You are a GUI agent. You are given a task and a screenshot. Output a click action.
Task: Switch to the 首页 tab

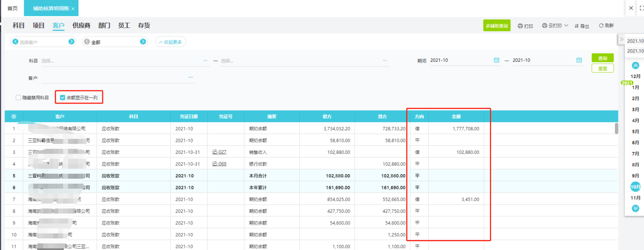point(12,8)
